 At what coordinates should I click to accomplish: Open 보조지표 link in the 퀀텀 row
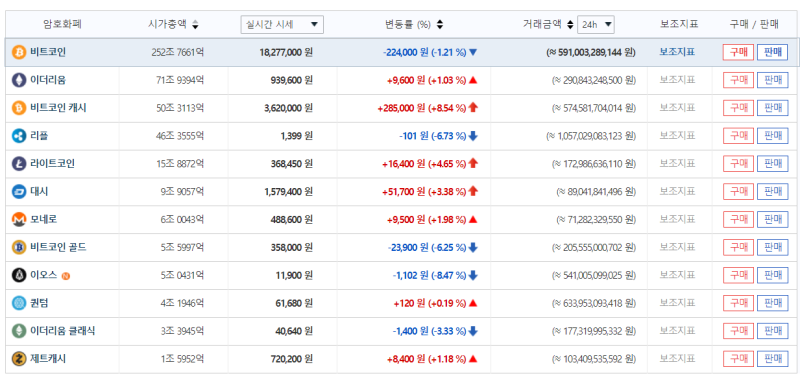coord(677,303)
